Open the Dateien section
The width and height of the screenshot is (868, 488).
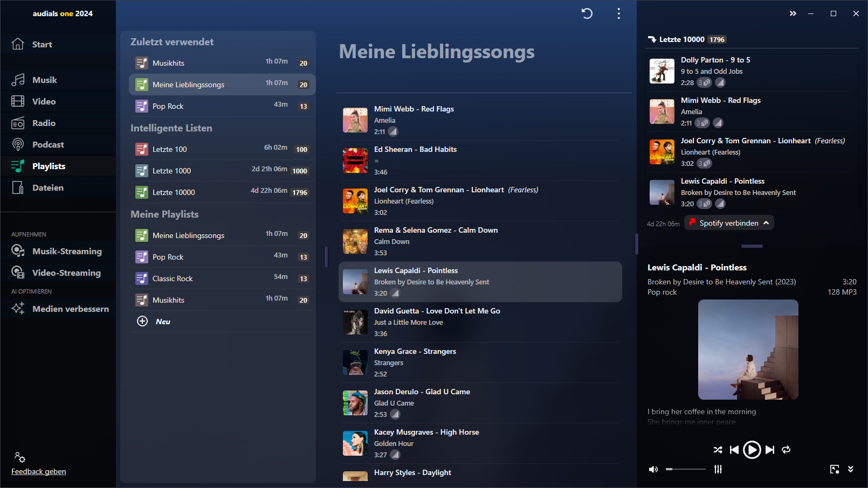pos(58,187)
